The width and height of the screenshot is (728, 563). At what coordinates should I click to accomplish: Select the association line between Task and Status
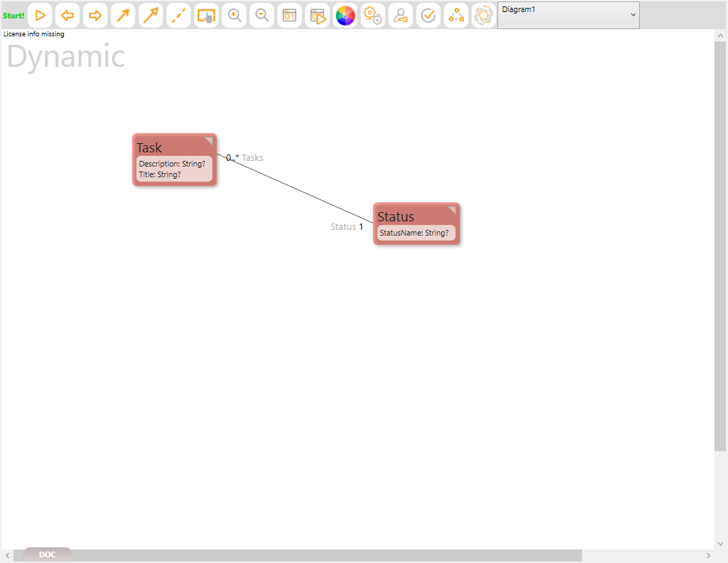[295, 189]
